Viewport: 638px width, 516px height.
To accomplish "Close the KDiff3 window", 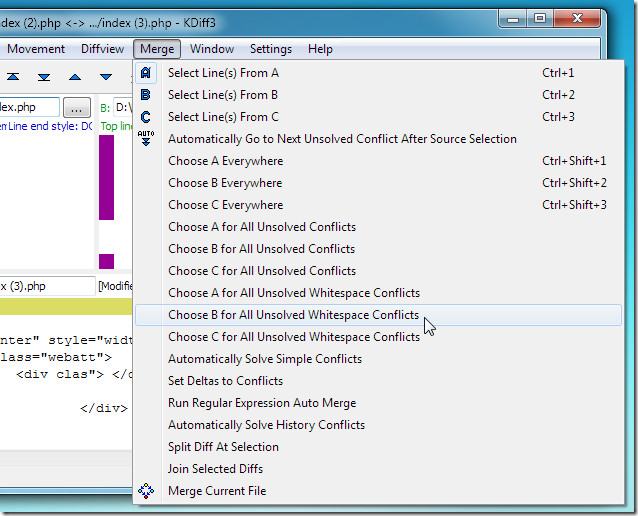I will [577, 19].
